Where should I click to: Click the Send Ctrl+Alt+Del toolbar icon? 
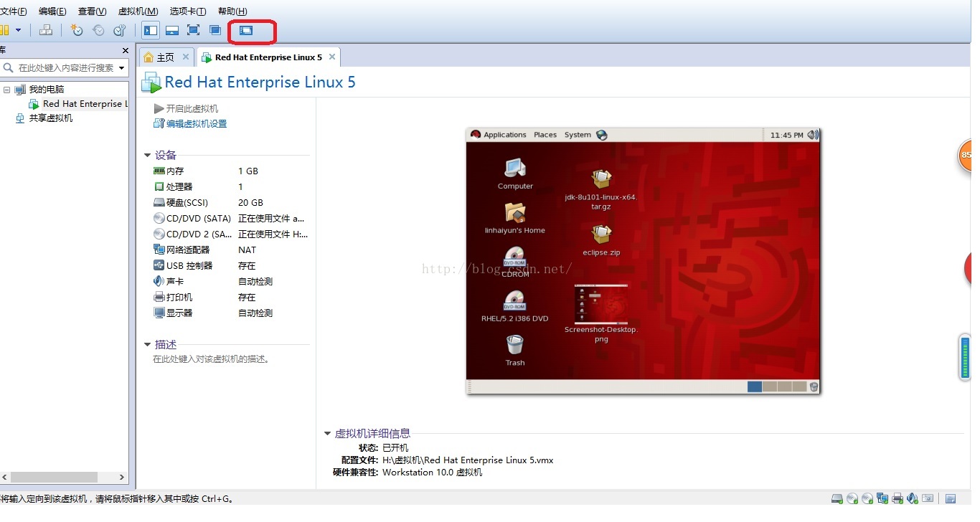point(45,30)
